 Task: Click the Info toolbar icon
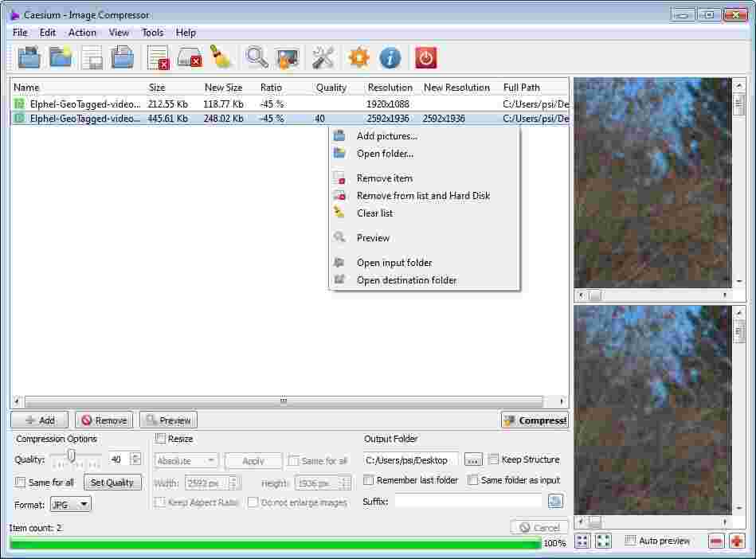click(390, 57)
